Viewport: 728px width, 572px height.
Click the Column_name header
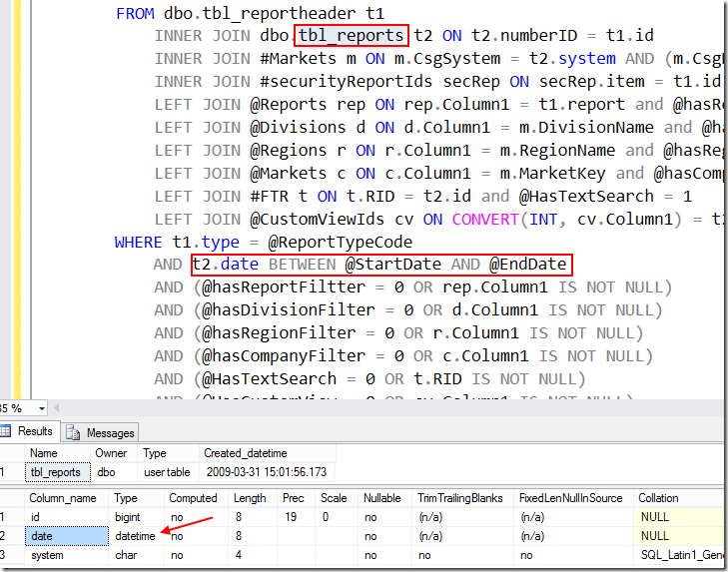pos(66,498)
